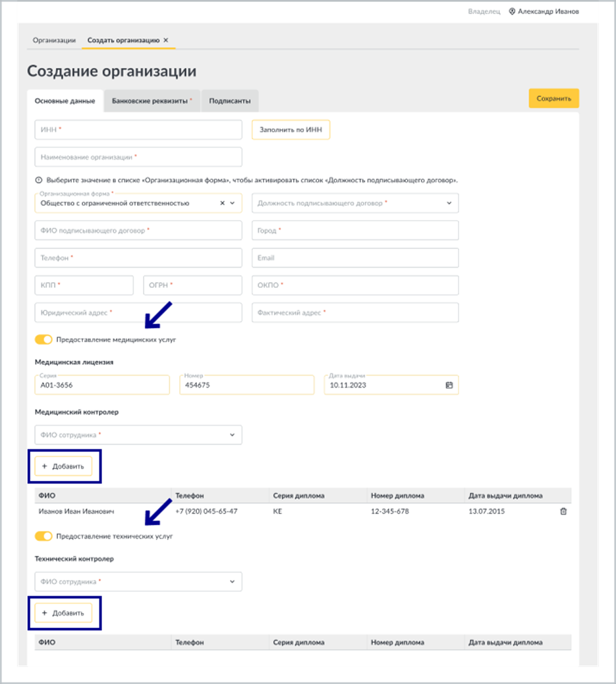616x684 pixels.
Task: Focus the Город input field
Action: pyautogui.click(x=355, y=231)
